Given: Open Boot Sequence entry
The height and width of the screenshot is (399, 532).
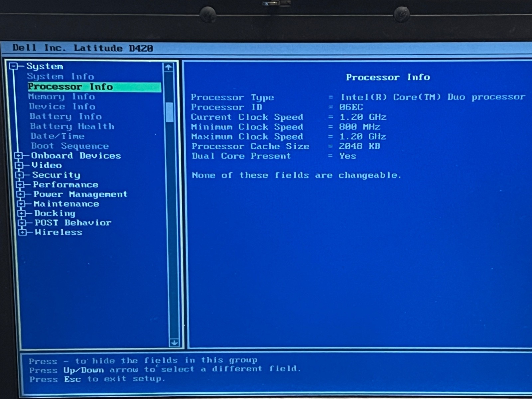Looking at the screenshot, I should click(x=70, y=146).
